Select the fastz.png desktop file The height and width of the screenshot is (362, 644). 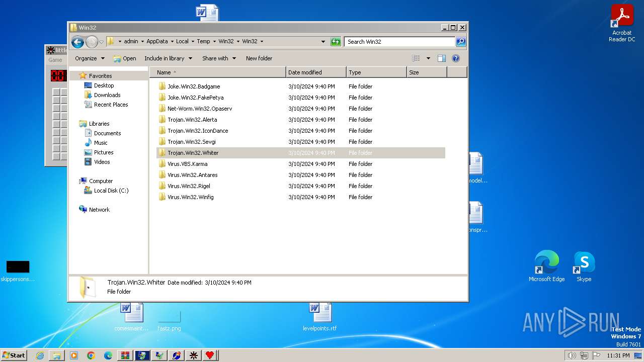[x=169, y=320]
